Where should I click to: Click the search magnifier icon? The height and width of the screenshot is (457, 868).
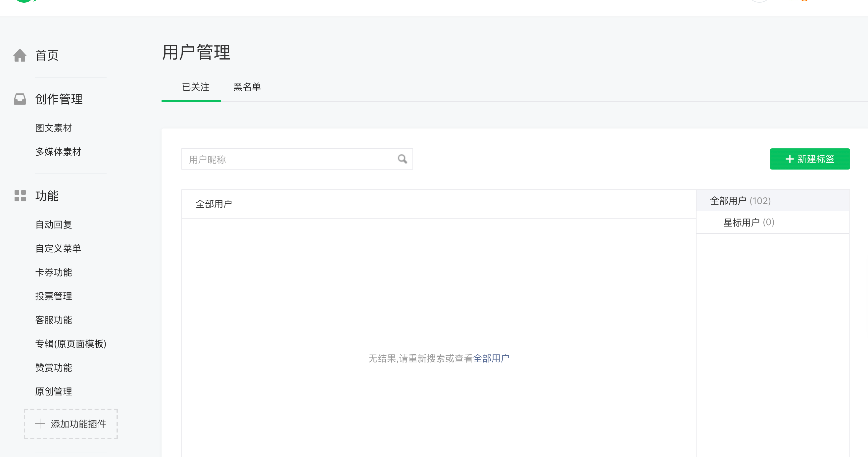[402, 159]
